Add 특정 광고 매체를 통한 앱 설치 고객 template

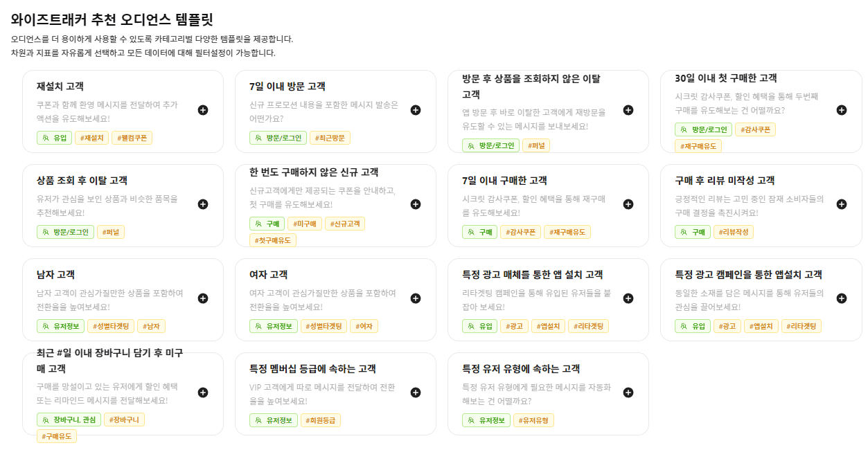[628, 298]
